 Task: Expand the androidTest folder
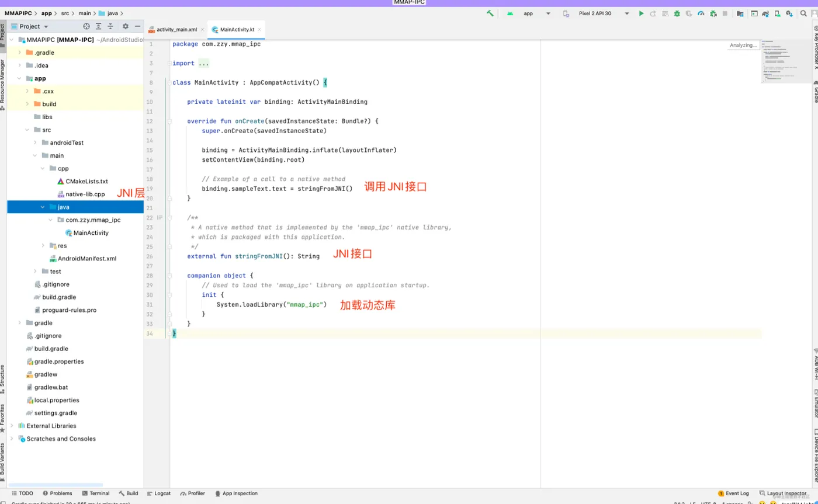pyautogui.click(x=35, y=142)
